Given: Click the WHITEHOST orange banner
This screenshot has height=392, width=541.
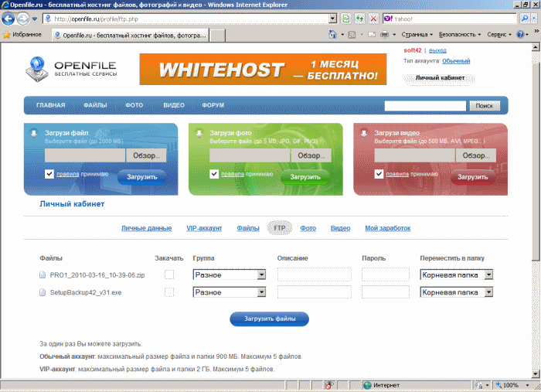Looking at the screenshot, I should [263, 69].
